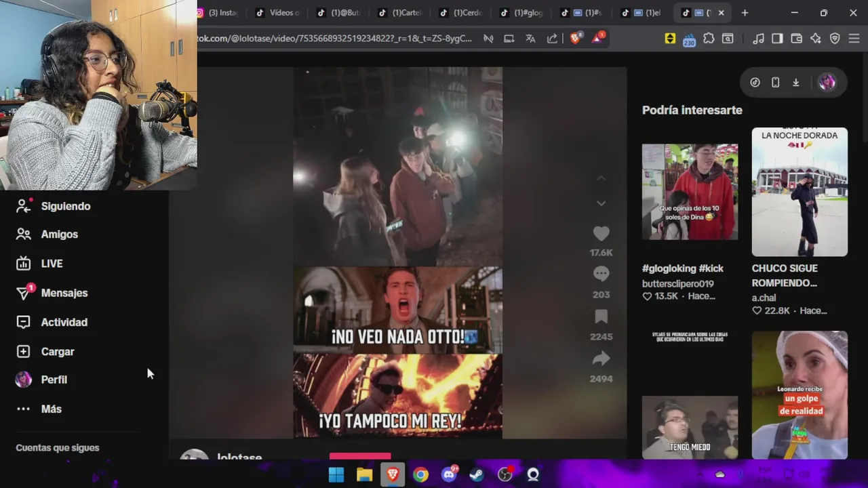The width and height of the screenshot is (868, 488).
Task: Like the video with the heart icon
Action: (601, 234)
